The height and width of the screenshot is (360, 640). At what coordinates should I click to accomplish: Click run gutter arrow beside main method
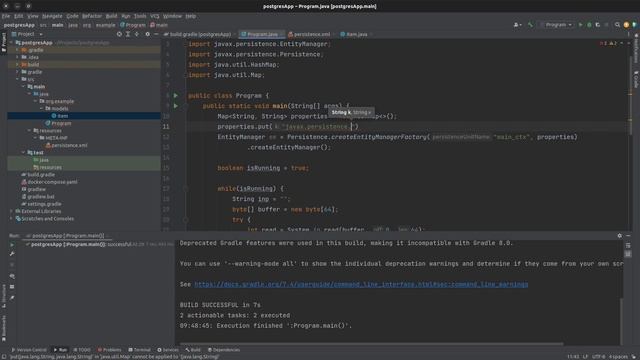[x=176, y=106]
